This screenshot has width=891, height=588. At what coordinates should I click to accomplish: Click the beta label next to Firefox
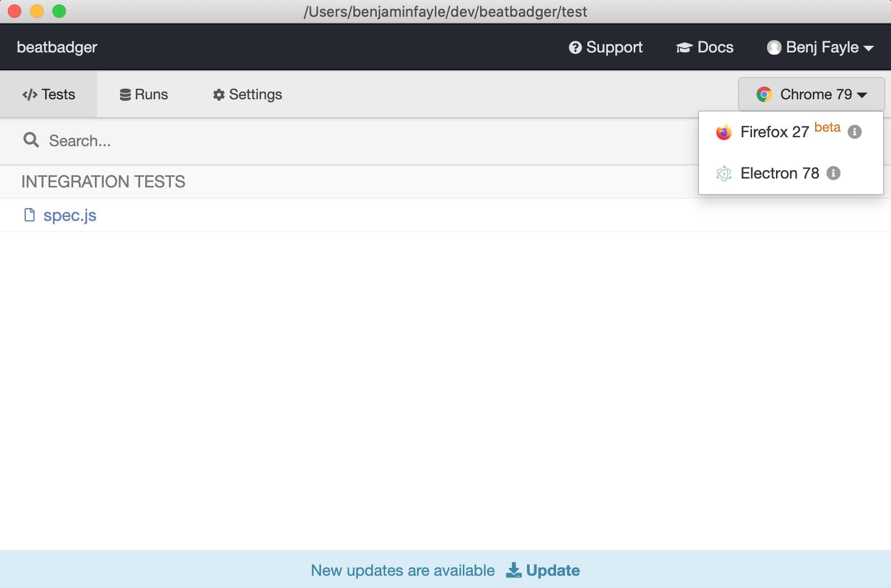point(827,127)
